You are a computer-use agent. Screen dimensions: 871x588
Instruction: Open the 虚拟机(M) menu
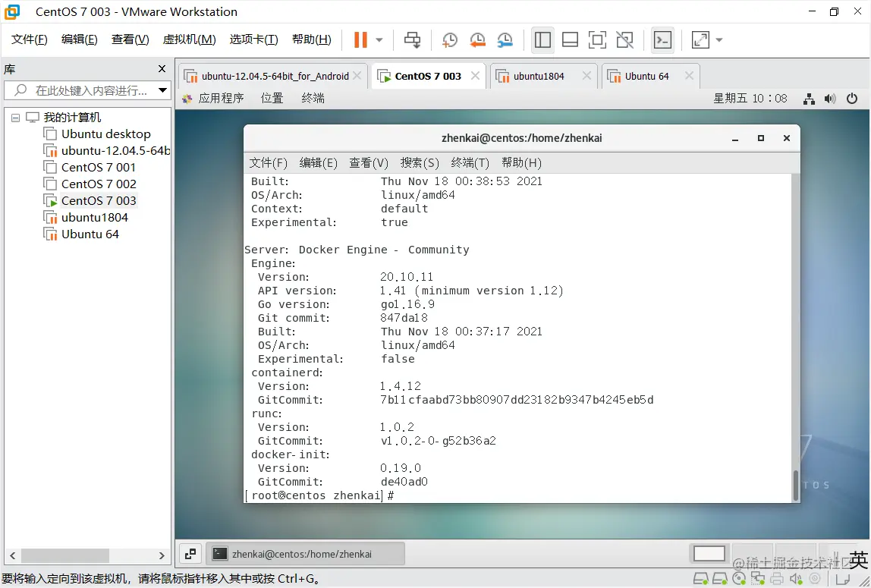pos(190,39)
